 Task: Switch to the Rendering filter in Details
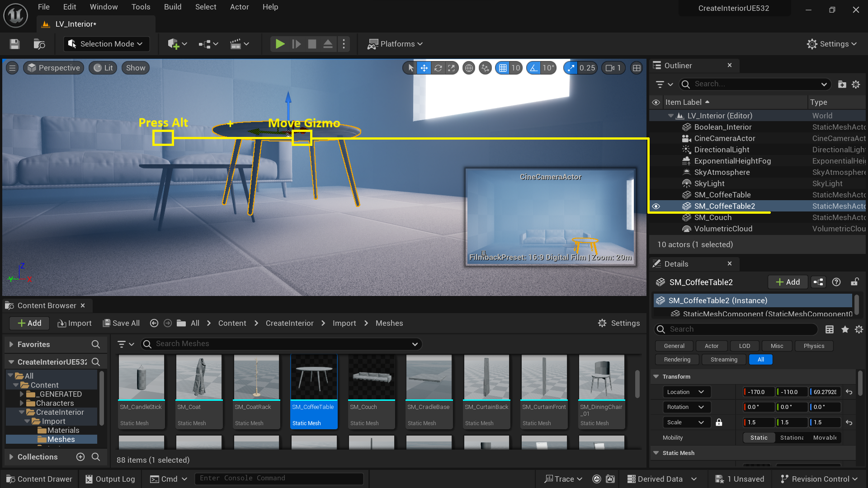coord(677,359)
